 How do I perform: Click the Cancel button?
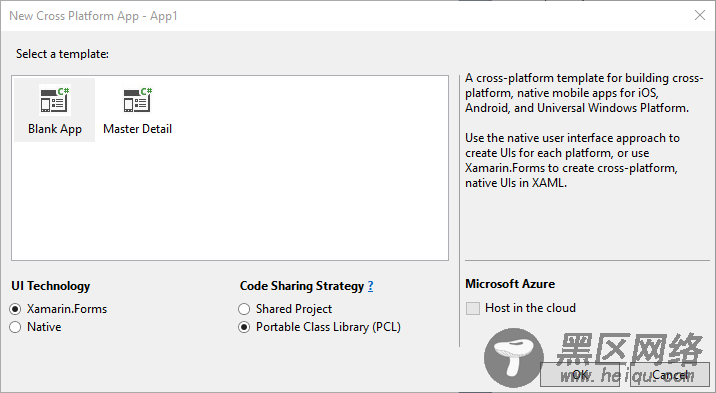click(669, 375)
